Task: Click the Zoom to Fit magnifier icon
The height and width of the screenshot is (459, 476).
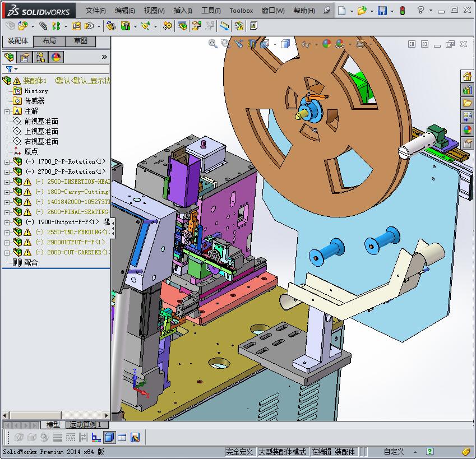Action: 213,44
